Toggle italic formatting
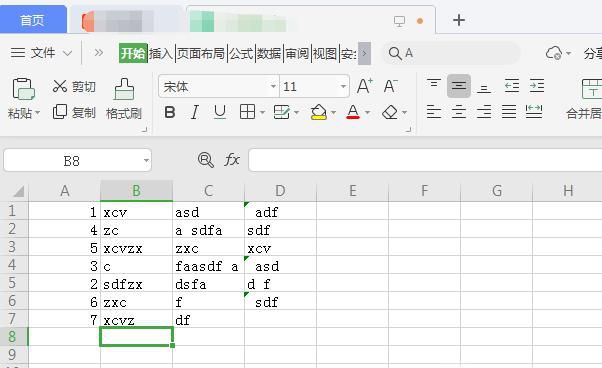This screenshot has height=368, width=602. (x=195, y=112)
